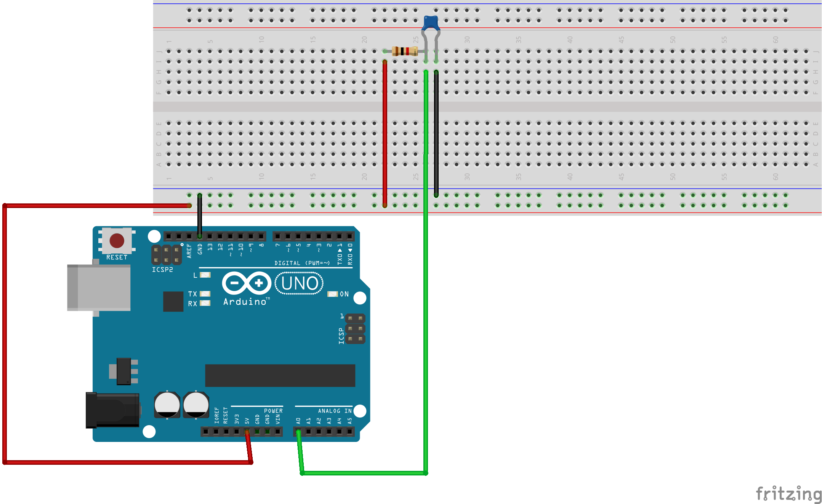The image size is (822, 504).
Task: Click the red RESET button on Arduino
Action: point(117,241)
